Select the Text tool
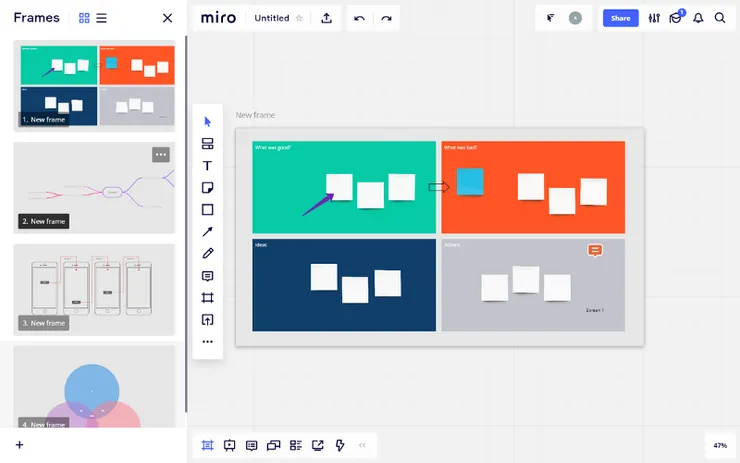The width and height of the screenshot is (740, 463). pos(207,166)
